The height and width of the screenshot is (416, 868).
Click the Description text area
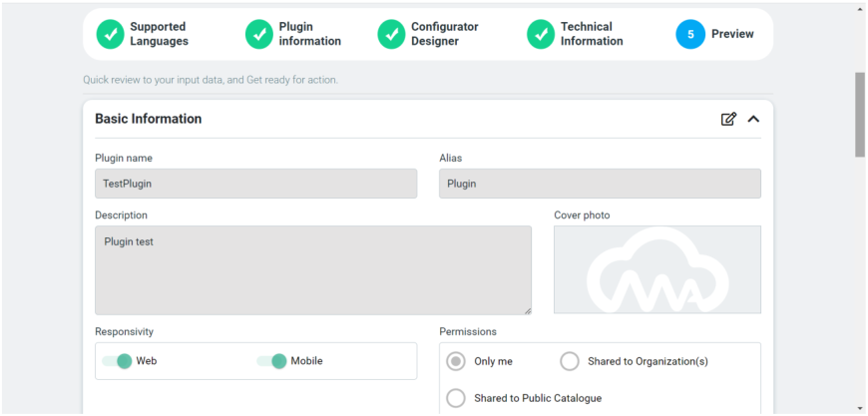313,269
